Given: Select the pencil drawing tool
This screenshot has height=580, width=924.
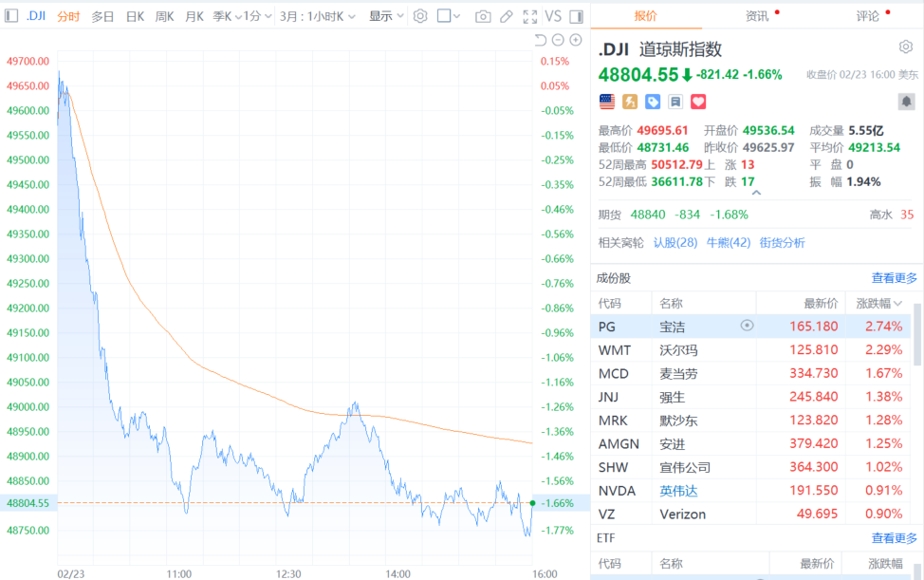Looking at the screenshot, I should (x=507, y=16).
